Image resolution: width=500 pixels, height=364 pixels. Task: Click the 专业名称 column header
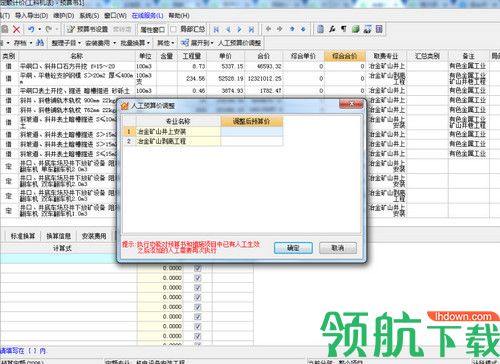[178, 121]
